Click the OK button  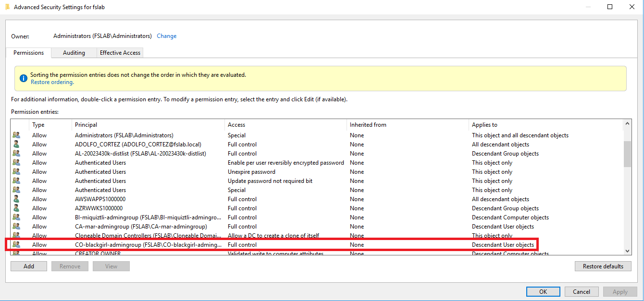[543, 291]
